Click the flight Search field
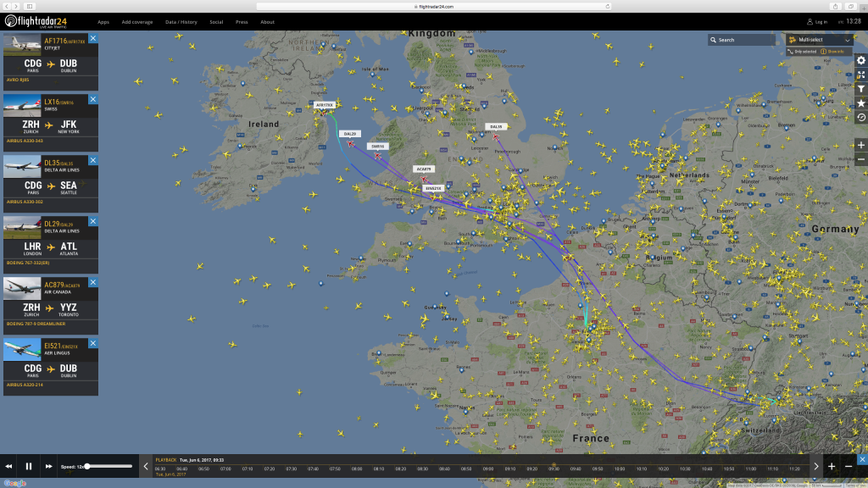The height and width of the screenshot is (488, 868). pos(743,40)
